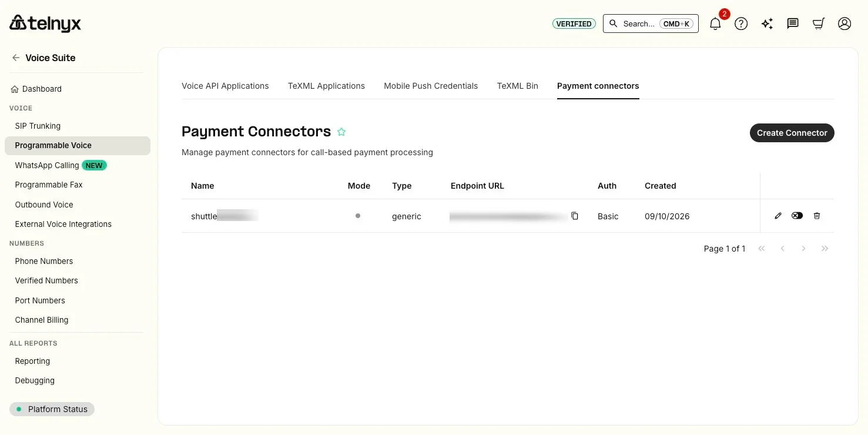Click the Telnyx logo
The height and width of the screenshot is (435, 868).
45,24
